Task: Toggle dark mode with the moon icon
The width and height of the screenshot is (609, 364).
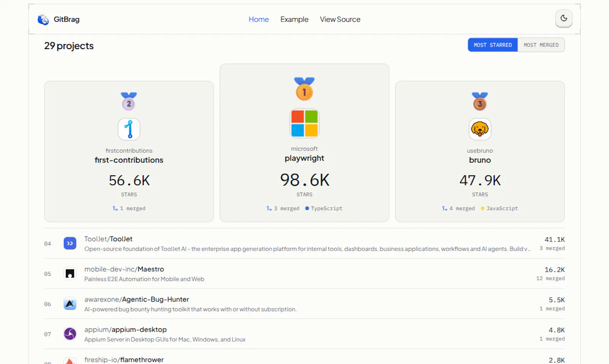Action: click(x=564, y=18)
